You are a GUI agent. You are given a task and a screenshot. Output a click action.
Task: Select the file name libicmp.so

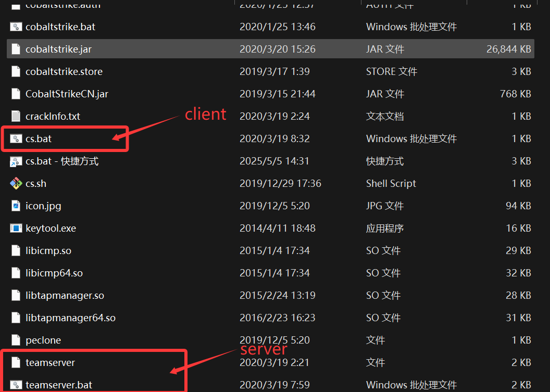tap(48, 251)
